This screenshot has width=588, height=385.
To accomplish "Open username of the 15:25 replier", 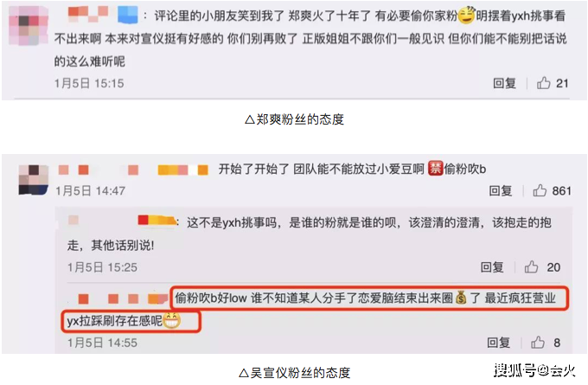I will tap(122, 221).
